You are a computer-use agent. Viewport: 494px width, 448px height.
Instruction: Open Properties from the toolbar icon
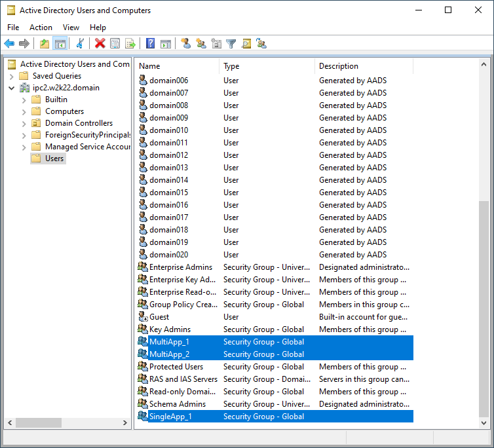[115, 44]
